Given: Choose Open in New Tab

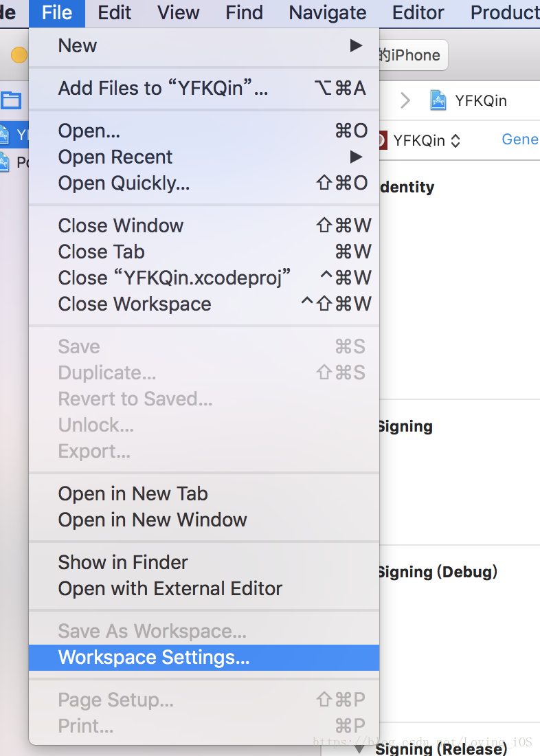Looking at the screenshot, I should coord(204,493).
